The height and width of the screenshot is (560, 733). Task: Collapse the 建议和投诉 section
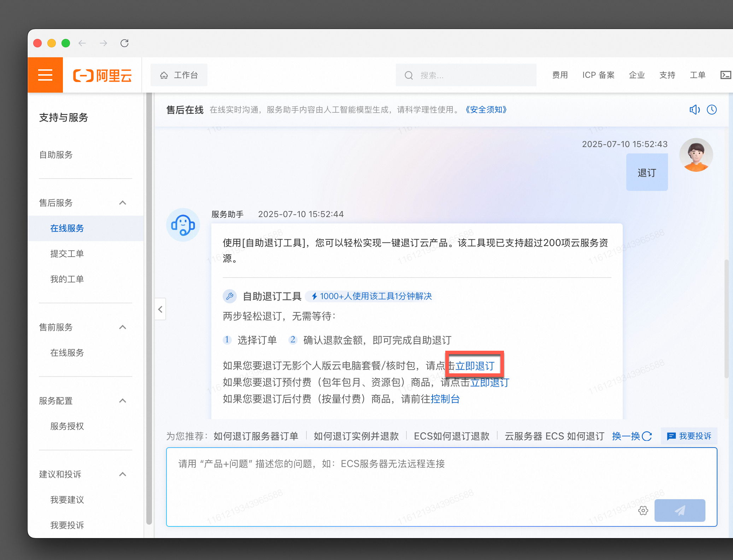123,474
